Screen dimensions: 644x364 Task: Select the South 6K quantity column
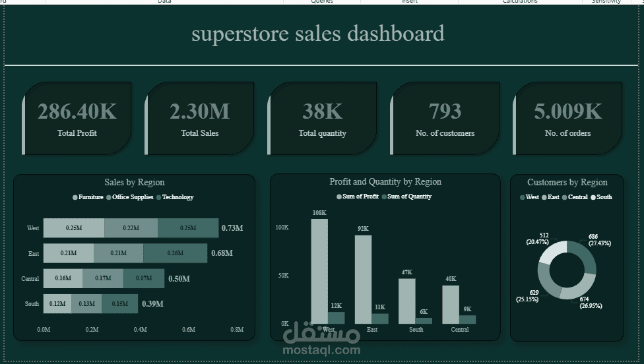pos(424,321)
